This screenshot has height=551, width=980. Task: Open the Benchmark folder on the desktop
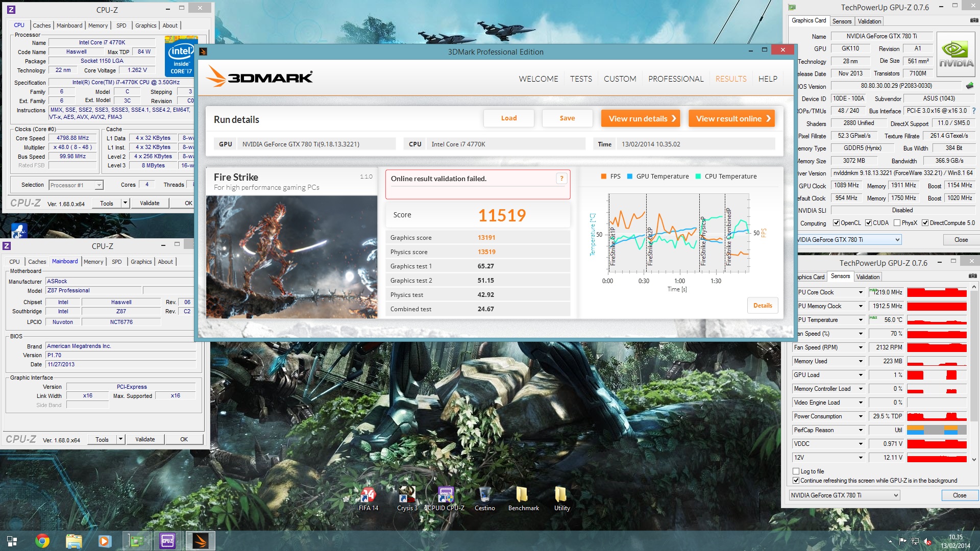pos(523,498)
